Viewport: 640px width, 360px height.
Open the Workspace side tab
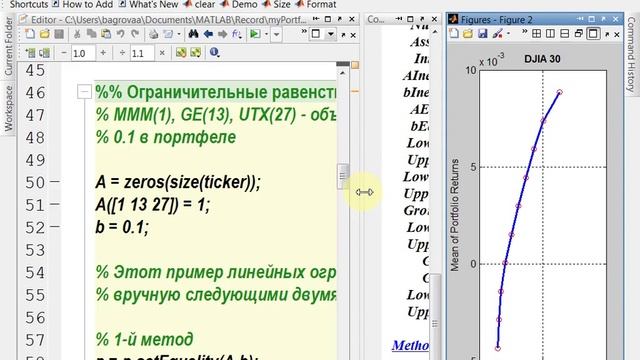pos(8,109)
